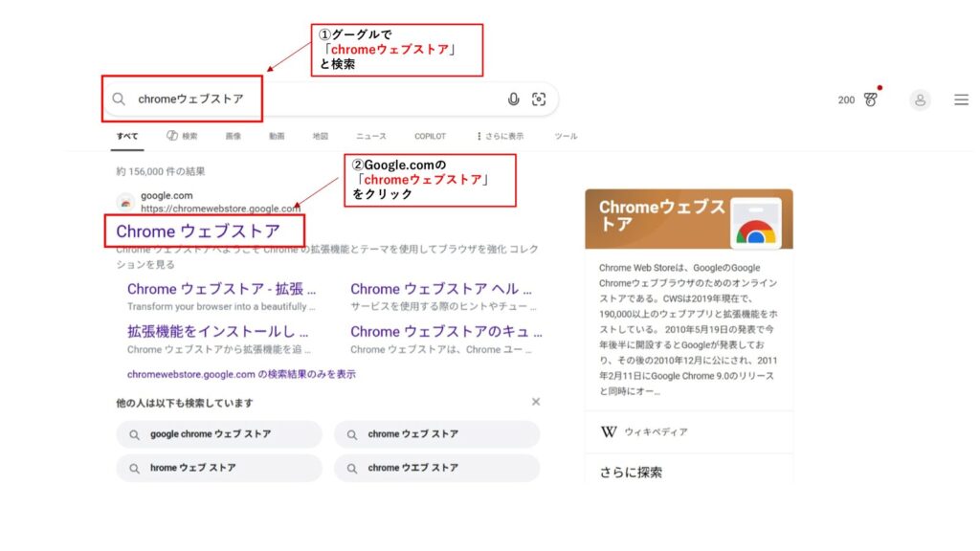Open the account profile icon
The image size is (980, 551).
click(x=920, y=99)
